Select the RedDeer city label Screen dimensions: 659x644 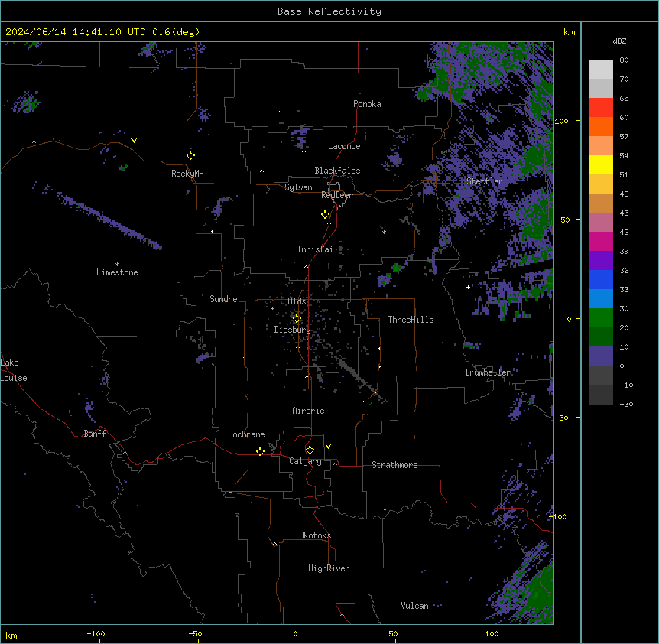(x=336, y=195)
